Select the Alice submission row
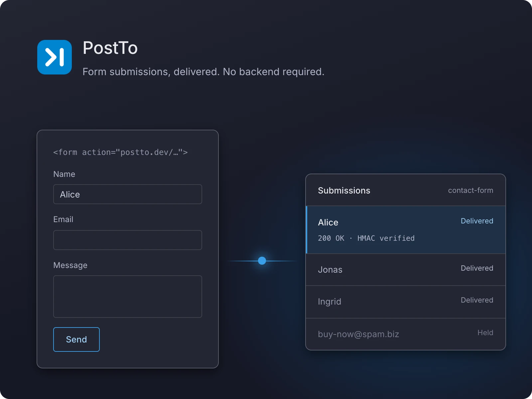532x399 pixels. click(406, 230)
